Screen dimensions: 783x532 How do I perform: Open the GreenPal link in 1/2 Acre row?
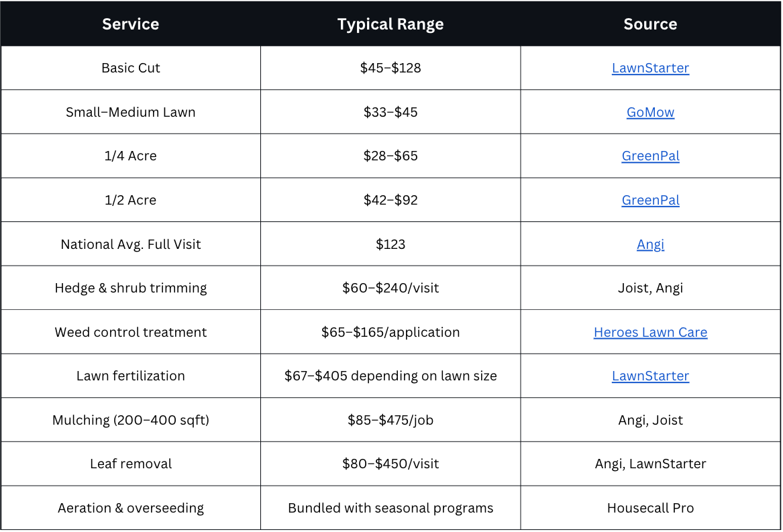[x=650, y=200]
